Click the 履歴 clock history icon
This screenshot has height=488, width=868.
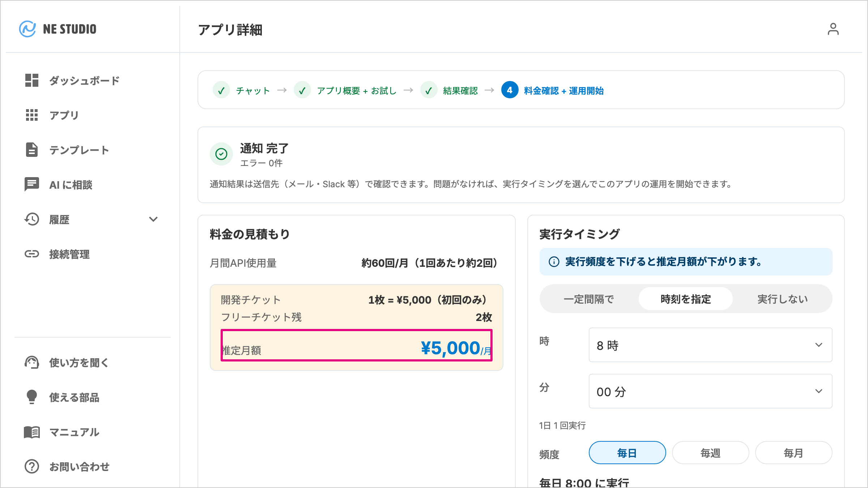(32, 219)
